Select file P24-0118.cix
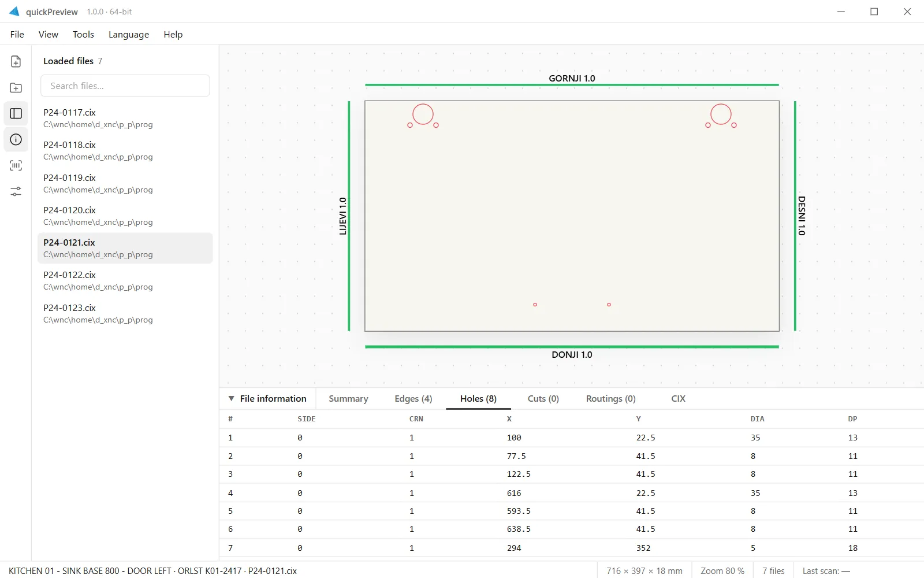This screenshot has width=924, height=578. 125,150
